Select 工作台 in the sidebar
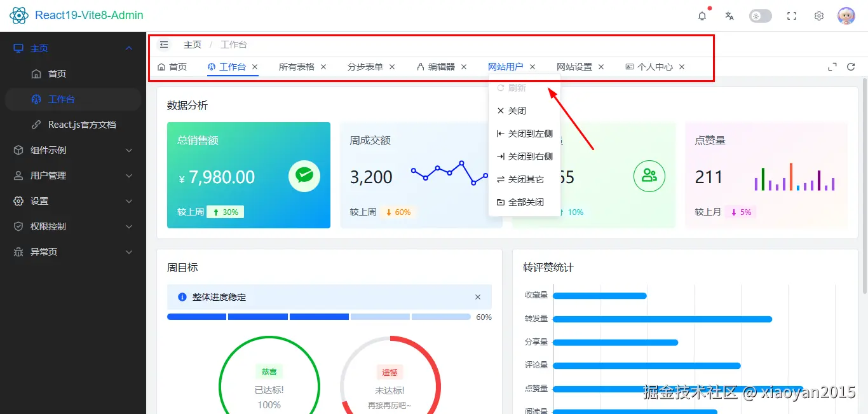The height and width of the screenshot is (414, 868). 73,99
